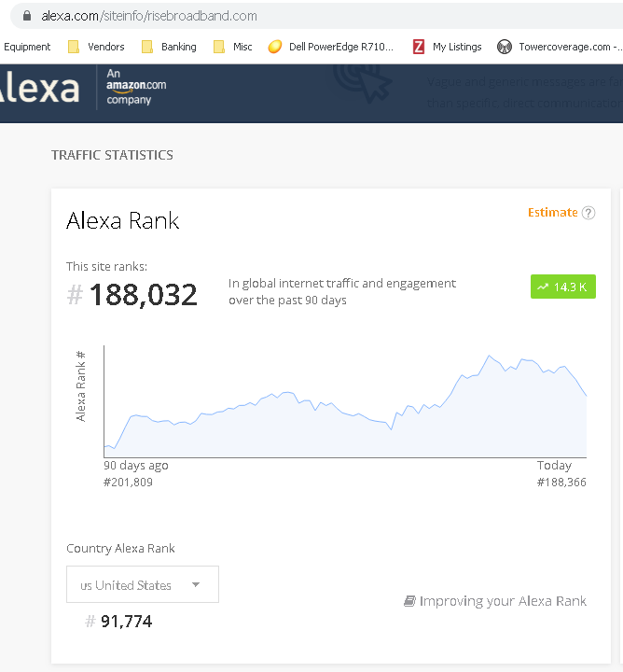Click the #188,366 rank under Today
This screenshot has height=672, width=623.
point(561,483)
